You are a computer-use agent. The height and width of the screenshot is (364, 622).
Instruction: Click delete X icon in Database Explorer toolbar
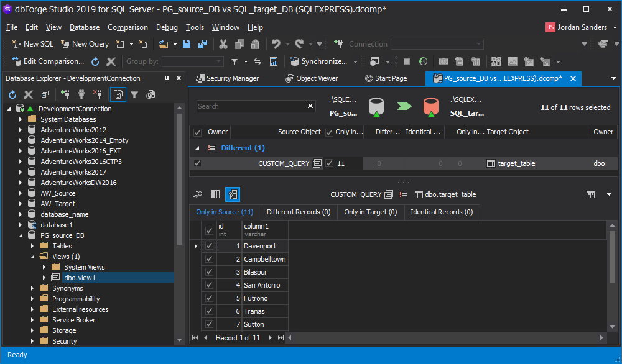click(x=29, y=94)
